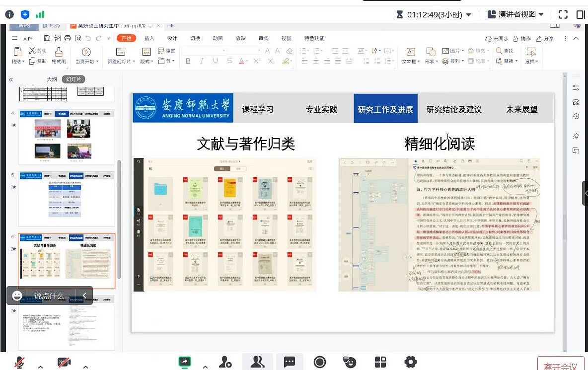Click the 离开会议 button

[x=560, y=366]
